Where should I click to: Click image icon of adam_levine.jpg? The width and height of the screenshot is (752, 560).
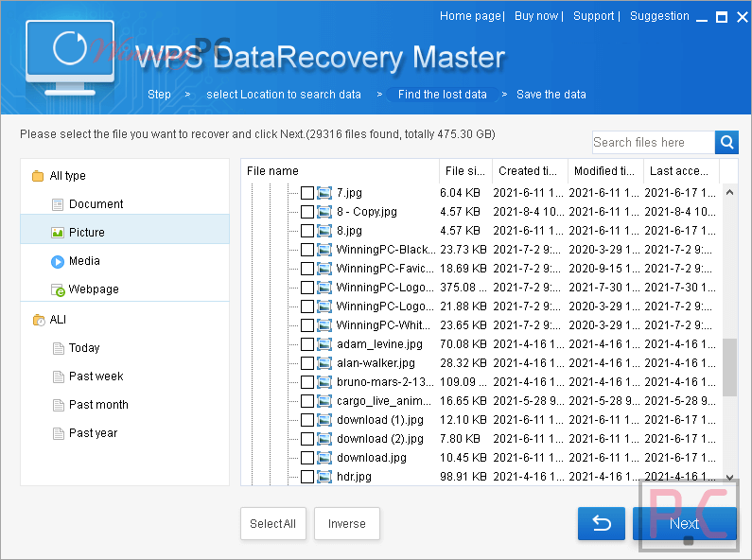[324, 344]
